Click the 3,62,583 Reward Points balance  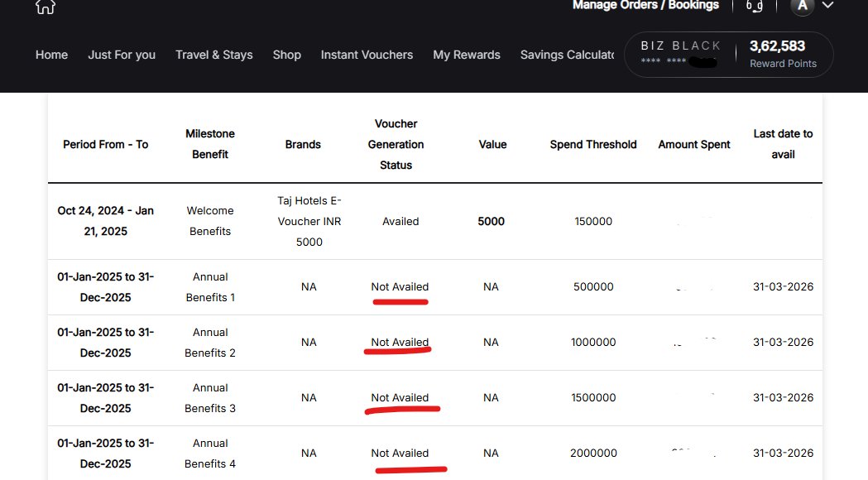[x=783, y=54]
